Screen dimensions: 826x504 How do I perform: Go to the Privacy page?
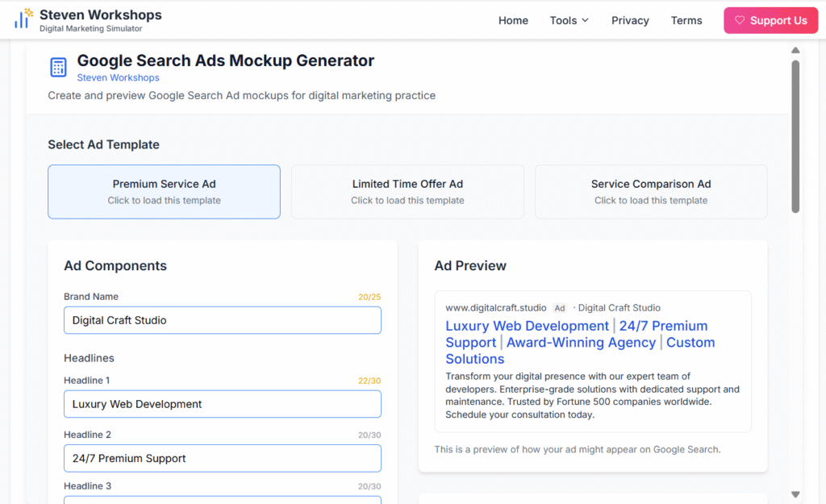630,20
